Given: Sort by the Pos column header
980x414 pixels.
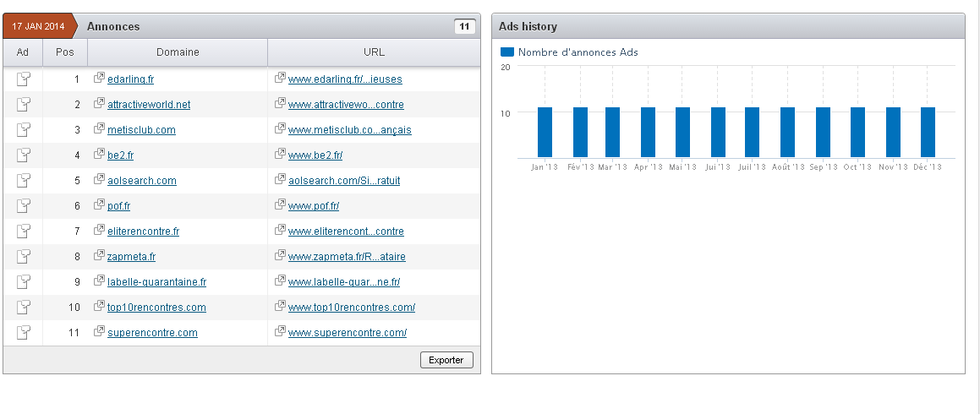Looking at the screenshot, I should point(65,52).
